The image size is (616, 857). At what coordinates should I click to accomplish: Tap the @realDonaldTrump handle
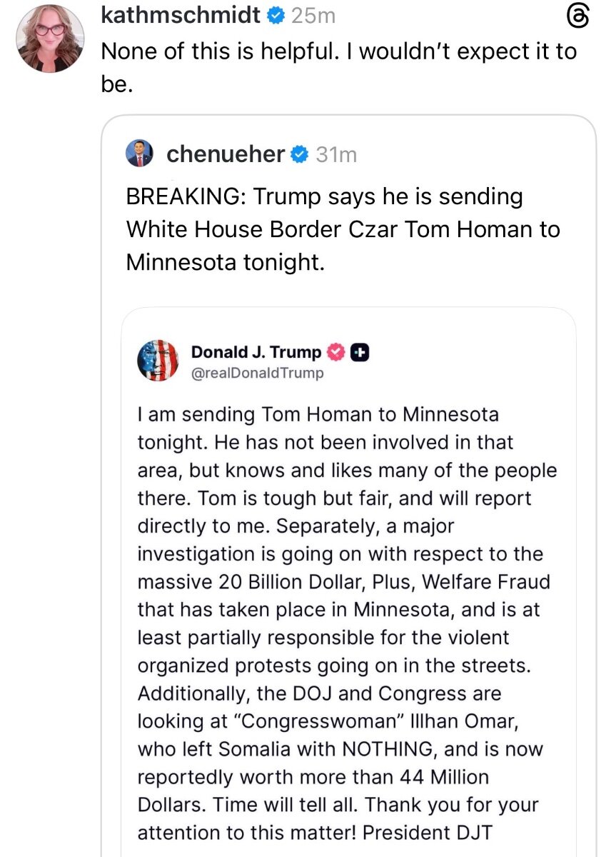pyautogui.click(x=258, y=373)
